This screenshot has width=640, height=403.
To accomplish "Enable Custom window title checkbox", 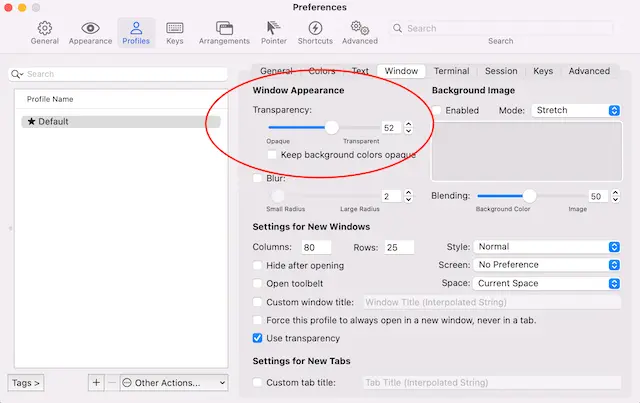I will click(x=257, y=302).
